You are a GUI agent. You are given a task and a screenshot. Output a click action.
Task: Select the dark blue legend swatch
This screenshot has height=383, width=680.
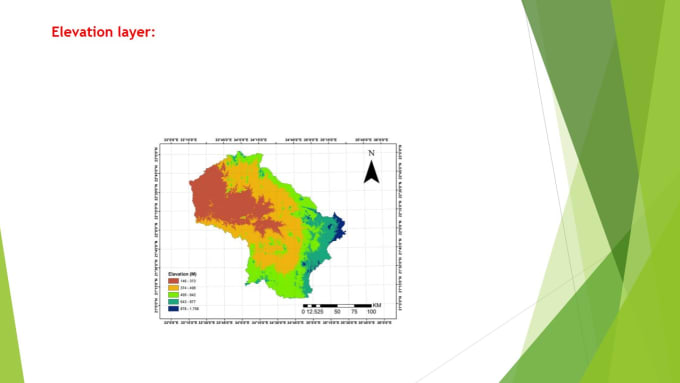(173, 309)
